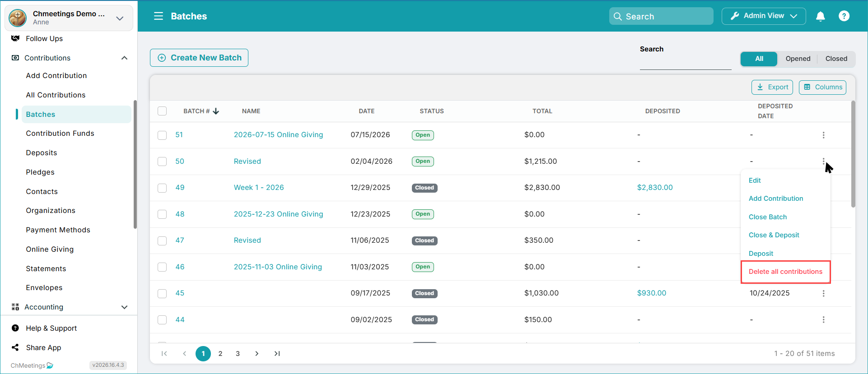The image size is (868, 374).
Task: Open Envelopes in sidebar
Action: tap(44, 287)
